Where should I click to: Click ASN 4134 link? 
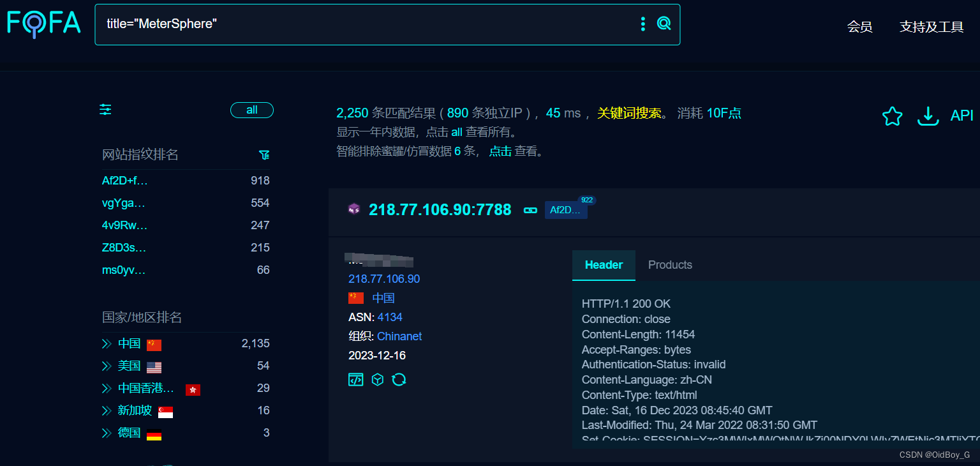390,317
